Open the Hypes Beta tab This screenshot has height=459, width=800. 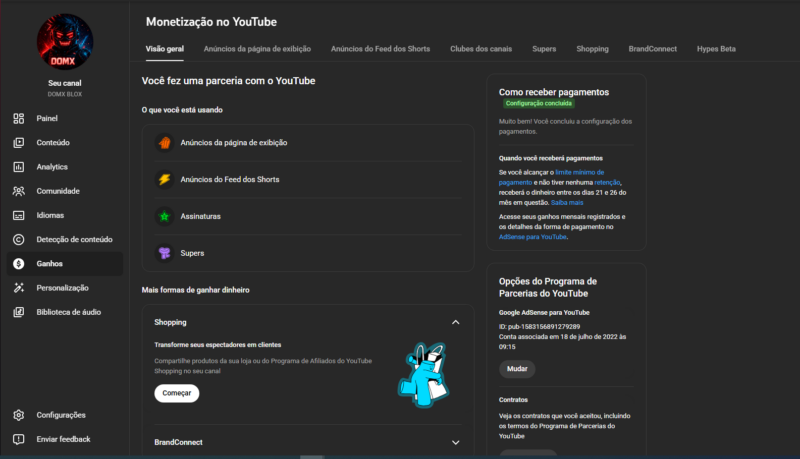click(716, 49)
